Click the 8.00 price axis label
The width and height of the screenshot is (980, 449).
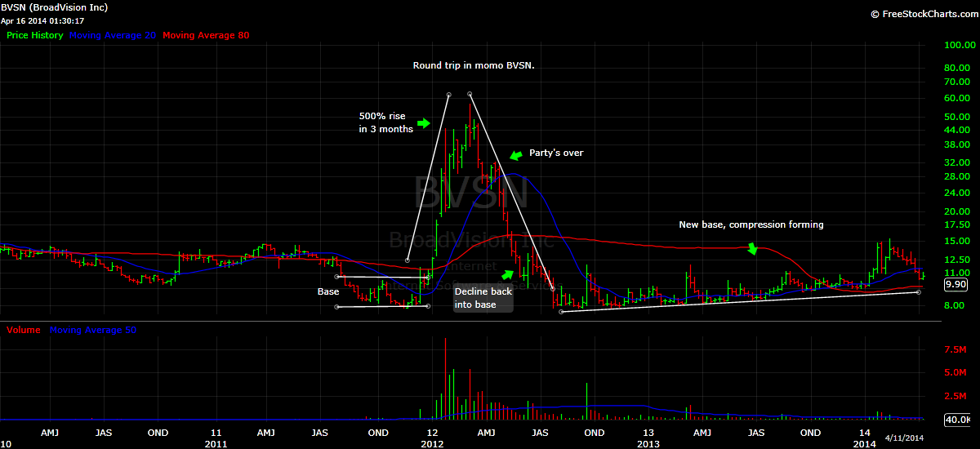point(952,305)
